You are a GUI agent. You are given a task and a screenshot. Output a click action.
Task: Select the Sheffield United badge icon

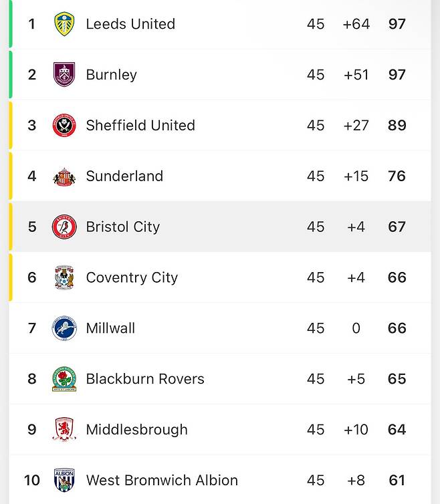[64, 125]
